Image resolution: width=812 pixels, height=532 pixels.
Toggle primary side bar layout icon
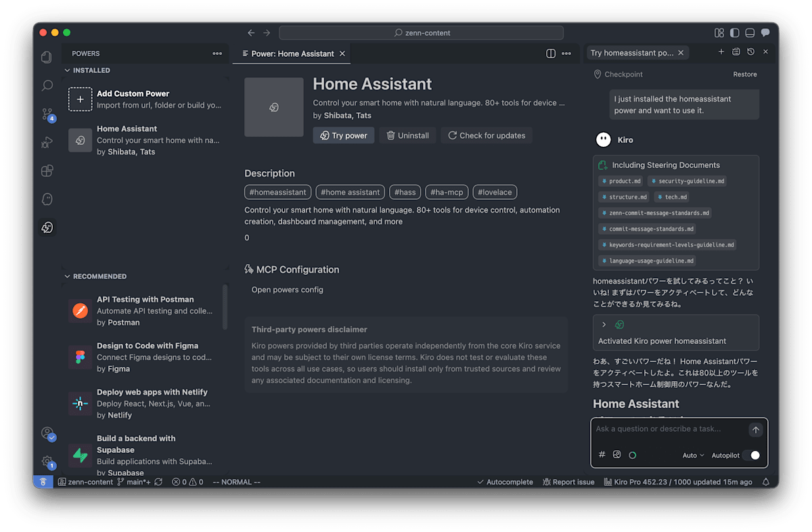point(735,32)
